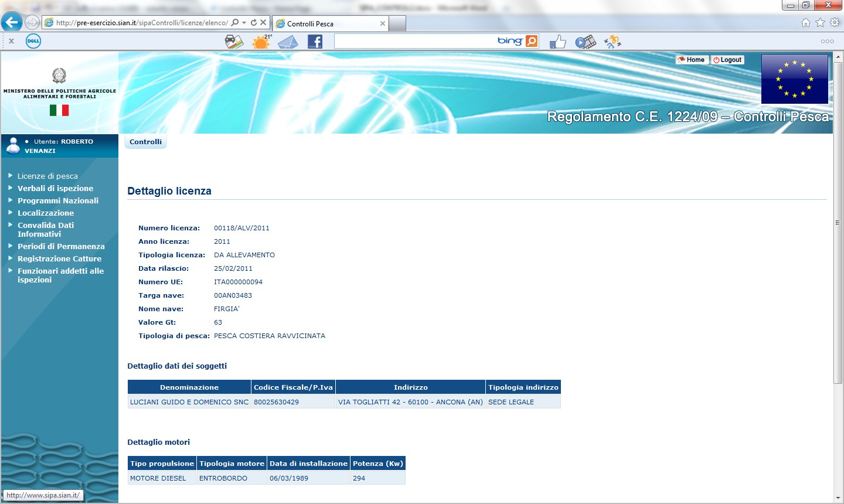Image resolution: width=844 pixels, height=504 pixels.
Task: Open a new blank tab
Action: [x=397, y=23]
